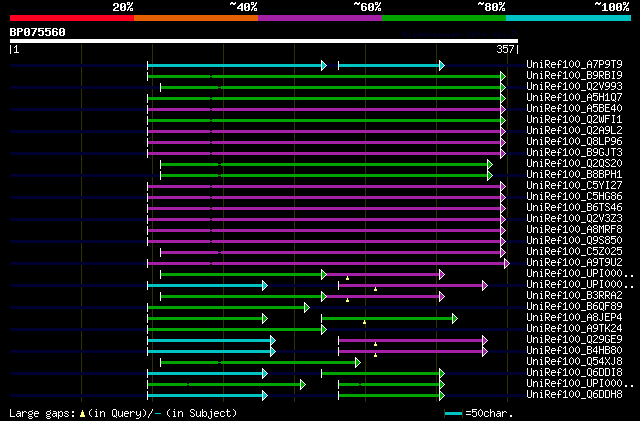
Task: Select the UniRef100_B4HB80 label
Action: pos(574,351)
